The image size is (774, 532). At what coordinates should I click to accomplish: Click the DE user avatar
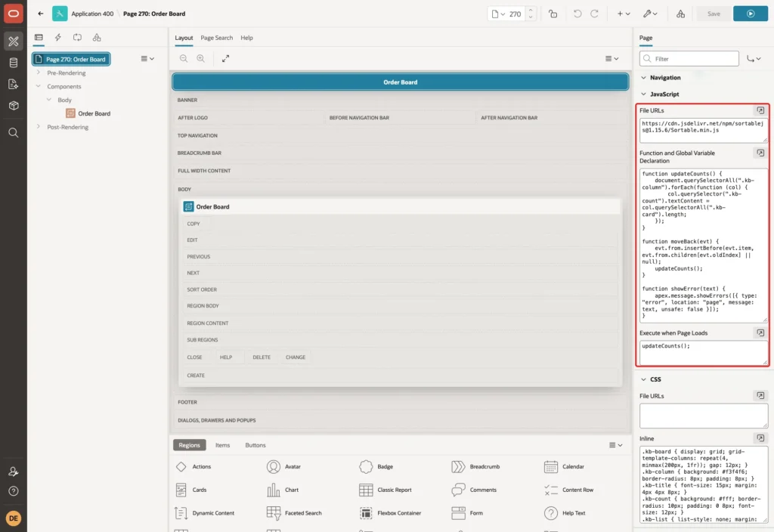click(14, 518)
